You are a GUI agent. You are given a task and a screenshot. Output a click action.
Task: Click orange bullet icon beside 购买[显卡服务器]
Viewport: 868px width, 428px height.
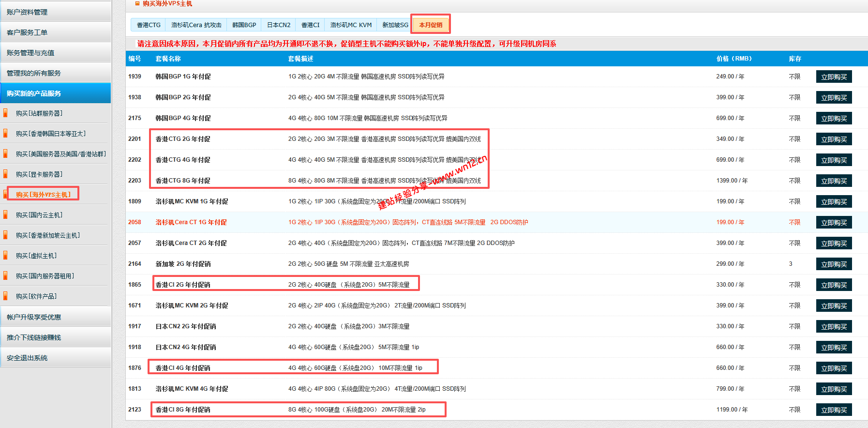point(5,174)
